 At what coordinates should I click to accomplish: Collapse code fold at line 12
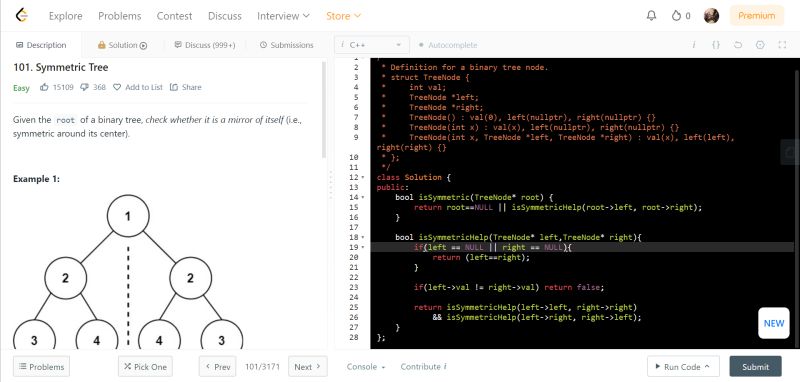click(363, 177)
